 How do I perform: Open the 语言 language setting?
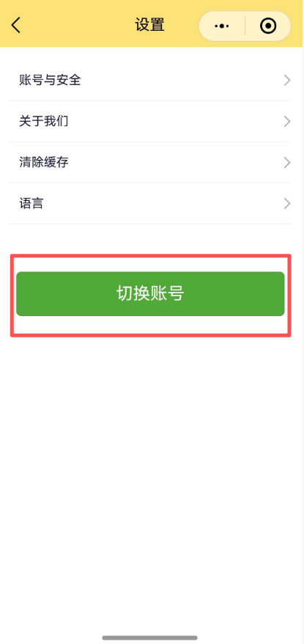click(150, 204)
